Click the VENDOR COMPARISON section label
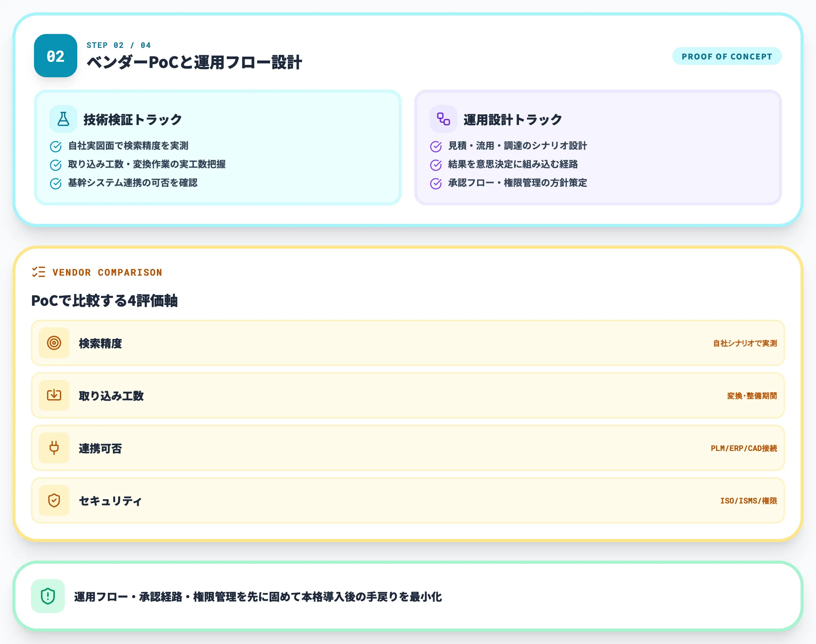Image resolution: width=816 pixels, height=644 pixels. tap(108, 272)
